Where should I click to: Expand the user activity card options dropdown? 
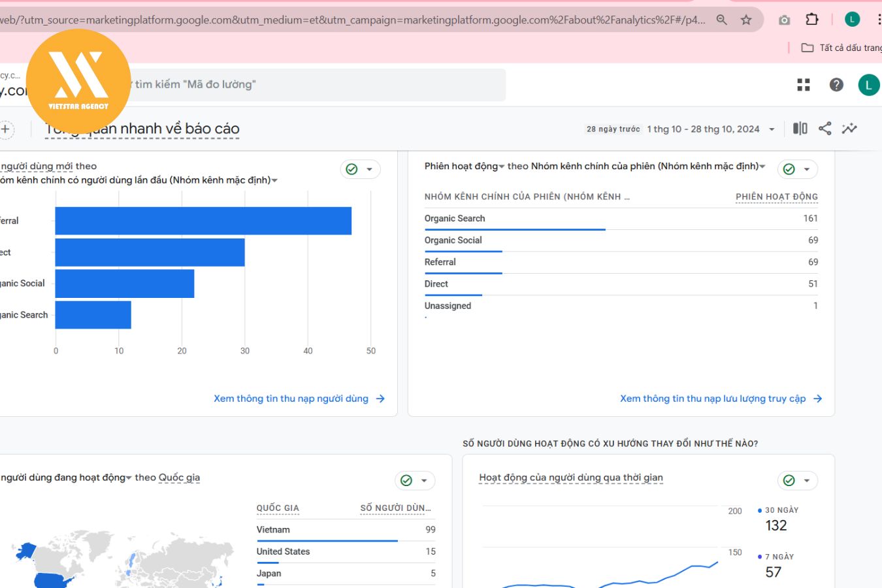(x=806, y=481)
